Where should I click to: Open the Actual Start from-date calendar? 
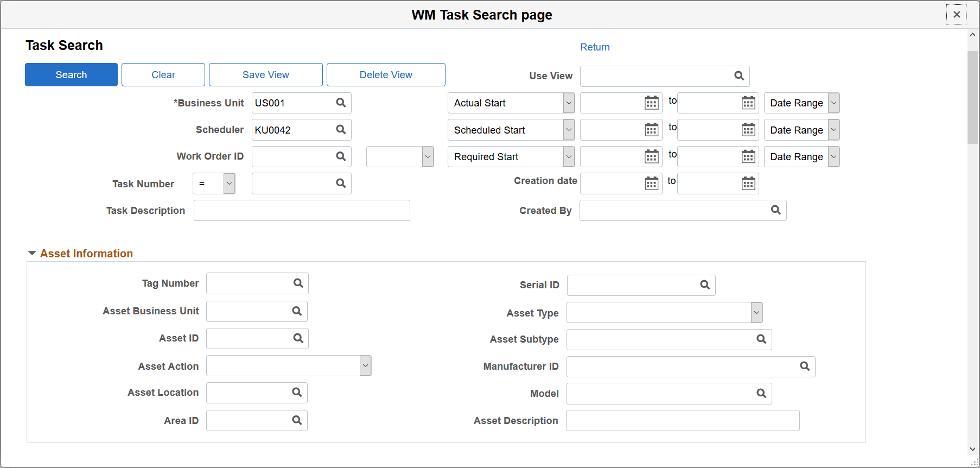pyautogui.click(x=652, y=103)
